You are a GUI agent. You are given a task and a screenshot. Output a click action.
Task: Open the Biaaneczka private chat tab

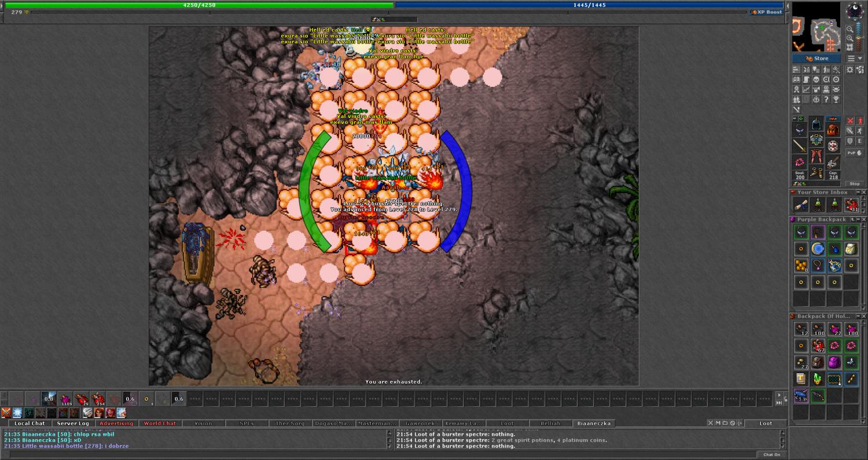click(593, 424)
